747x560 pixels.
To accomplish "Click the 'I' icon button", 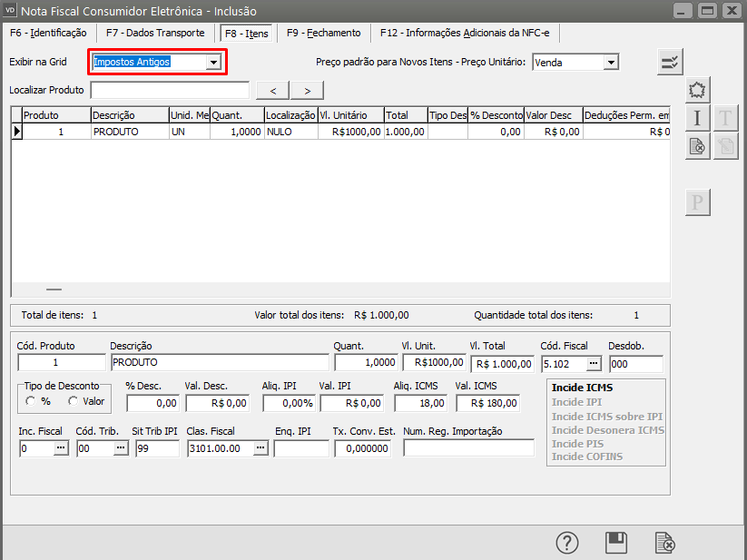I will click(697, 118).
